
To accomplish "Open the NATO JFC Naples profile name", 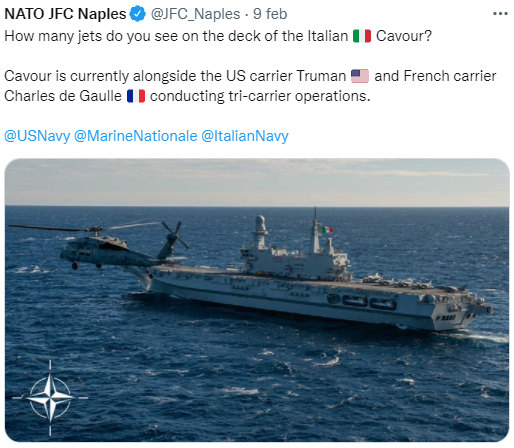I will pos(65,14).
